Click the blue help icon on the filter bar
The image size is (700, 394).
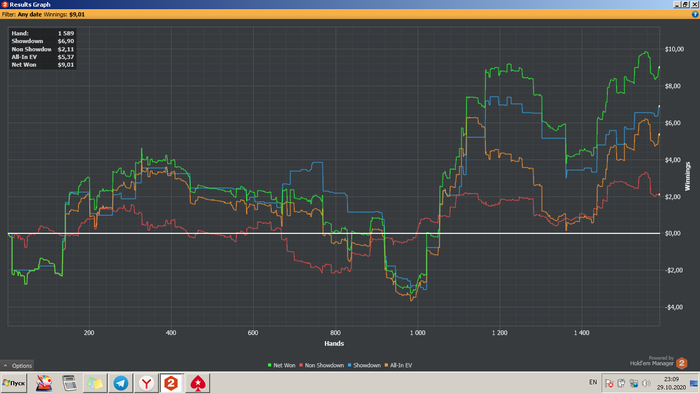pos(695,14)
